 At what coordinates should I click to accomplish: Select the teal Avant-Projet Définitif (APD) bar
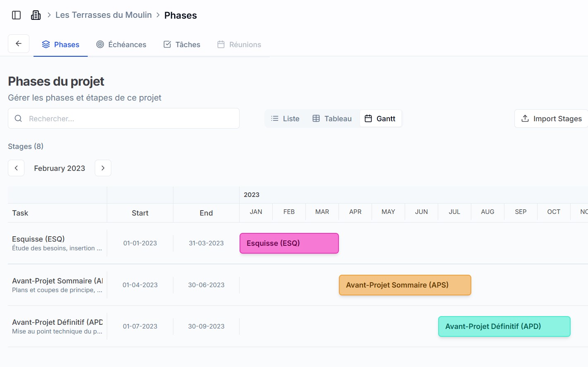(504, 326)
